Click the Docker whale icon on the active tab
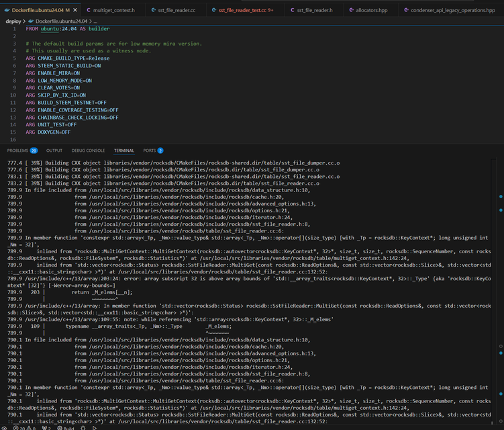This screenshot has height=430, width=504. point(7,10)
